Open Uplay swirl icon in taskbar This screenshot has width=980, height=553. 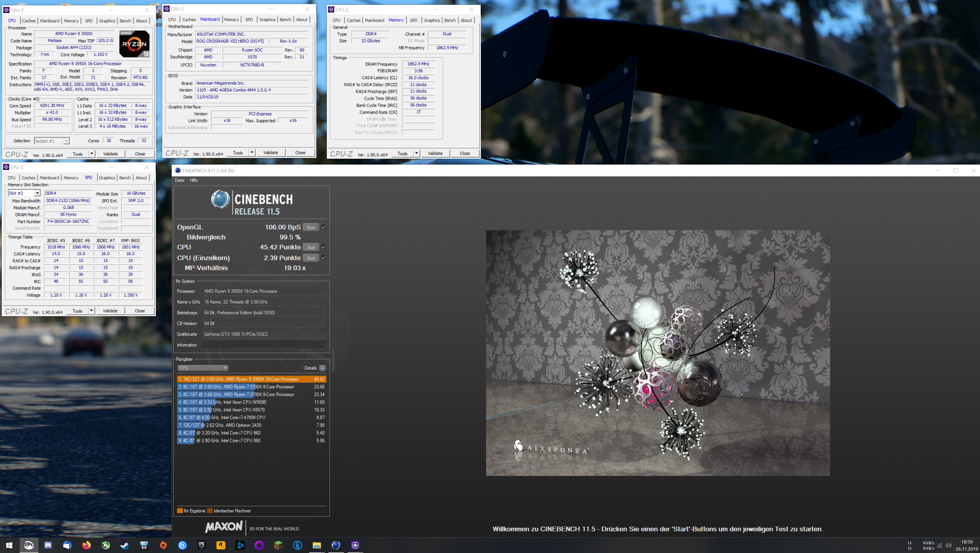click(x=182, y=545)
